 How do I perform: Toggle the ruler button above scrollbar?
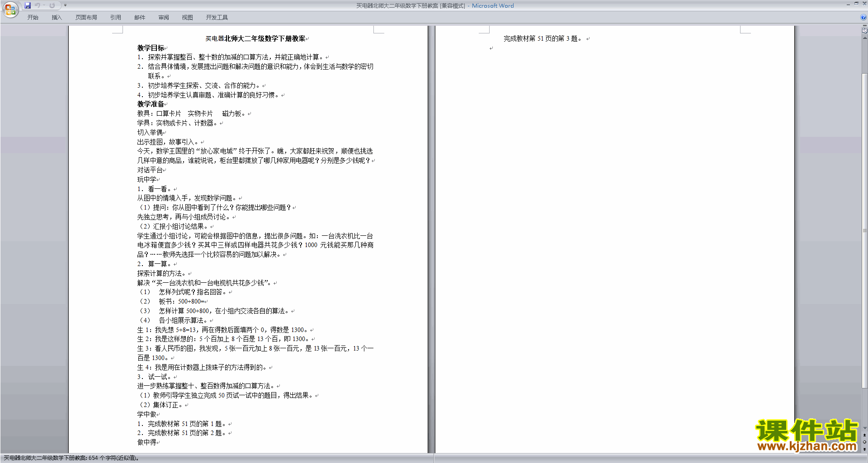864,31
